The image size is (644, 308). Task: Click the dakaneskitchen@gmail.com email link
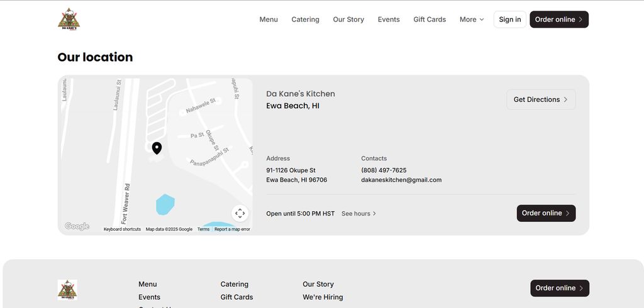click(x=401, y=180)
